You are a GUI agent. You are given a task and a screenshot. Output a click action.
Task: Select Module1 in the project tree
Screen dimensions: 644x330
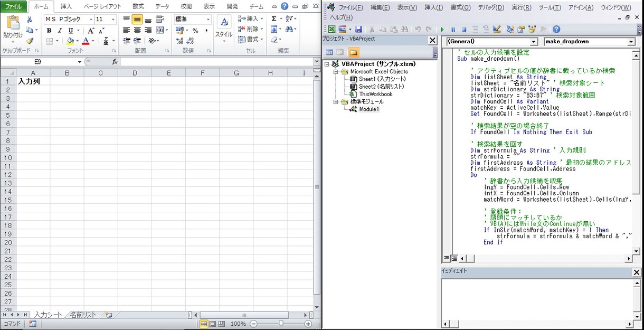369,109
